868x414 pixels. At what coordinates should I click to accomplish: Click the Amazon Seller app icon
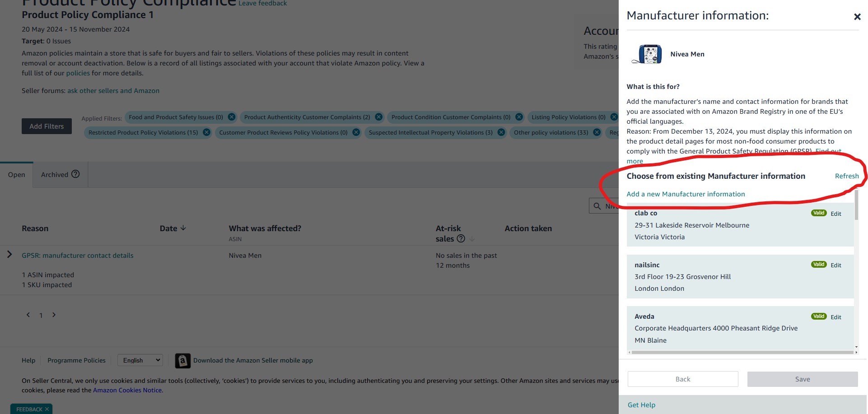[x=182, y=361]
